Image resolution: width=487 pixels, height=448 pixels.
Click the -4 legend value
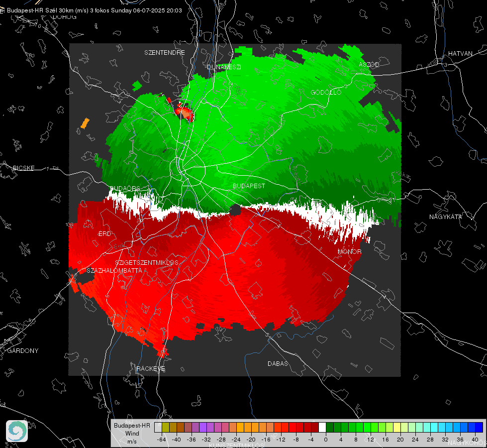(311, 440)
